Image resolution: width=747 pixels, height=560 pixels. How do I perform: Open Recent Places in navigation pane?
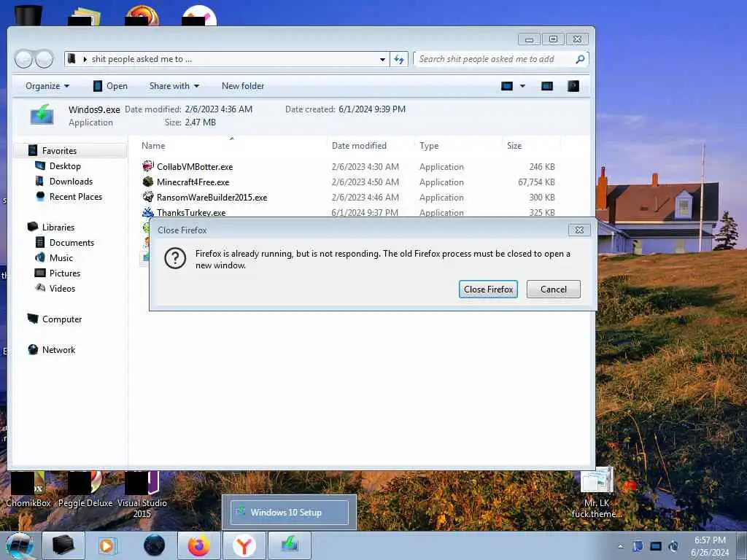tap(75, 196)
